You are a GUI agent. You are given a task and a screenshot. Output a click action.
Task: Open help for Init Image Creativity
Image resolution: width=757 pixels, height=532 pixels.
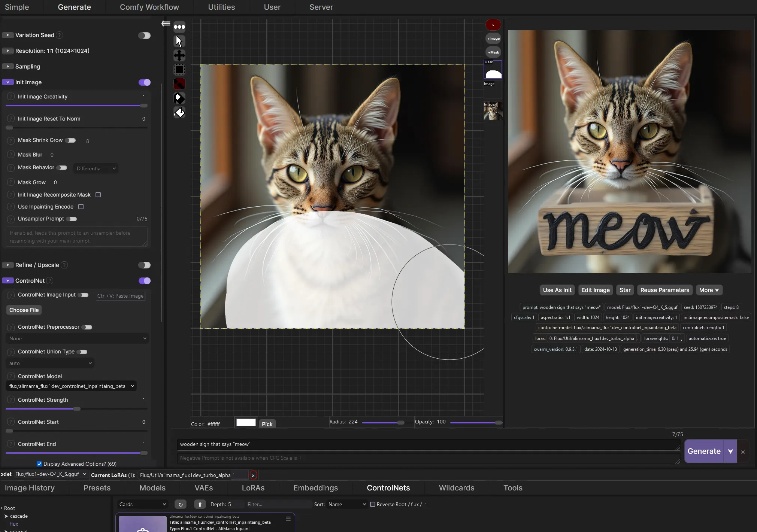(x=11, y=97)
